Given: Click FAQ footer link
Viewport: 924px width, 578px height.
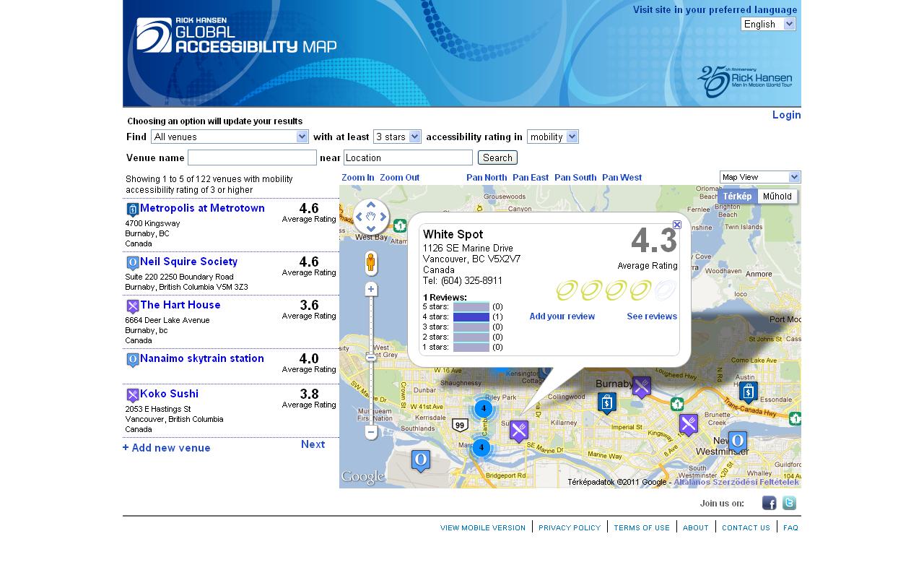Looking at the screenshot, I should coord(790,527).
